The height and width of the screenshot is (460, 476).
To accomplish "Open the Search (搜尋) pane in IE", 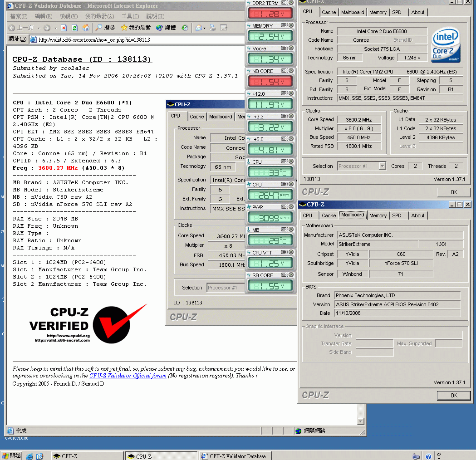I will pyautogui.click(x=105, y=28).
